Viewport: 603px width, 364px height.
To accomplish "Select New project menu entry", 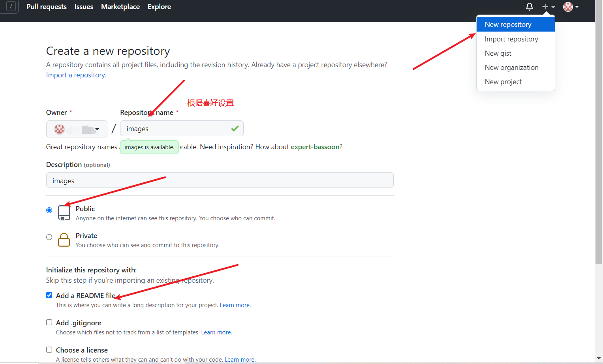I will pyautogui.click(x=516, y=82).
